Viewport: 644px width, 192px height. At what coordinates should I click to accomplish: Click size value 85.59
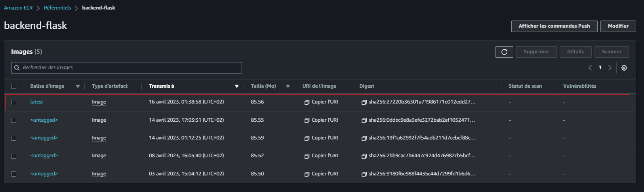point(257,138)
